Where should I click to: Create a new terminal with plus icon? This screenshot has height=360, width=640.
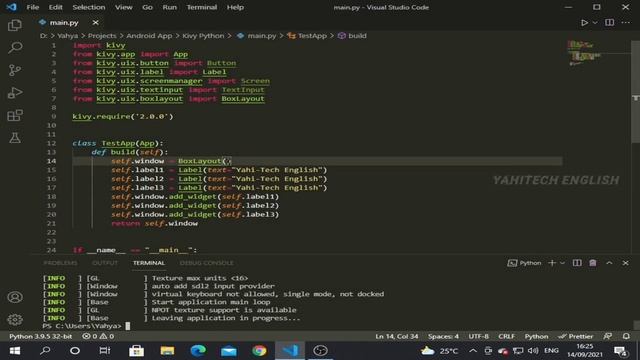[x=552, y=263]
